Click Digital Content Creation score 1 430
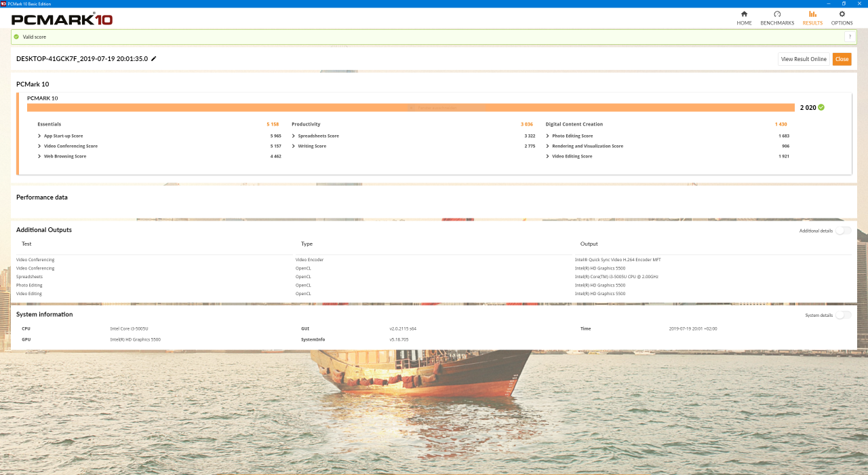 781,124
